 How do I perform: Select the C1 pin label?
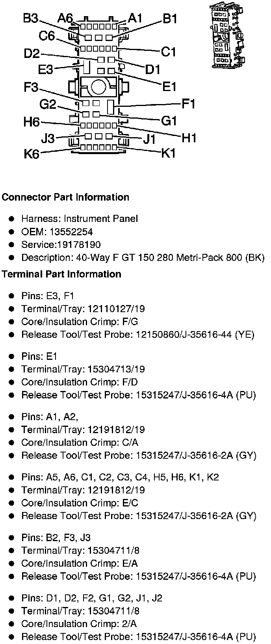pyautogui.click(x=169, y=52)
